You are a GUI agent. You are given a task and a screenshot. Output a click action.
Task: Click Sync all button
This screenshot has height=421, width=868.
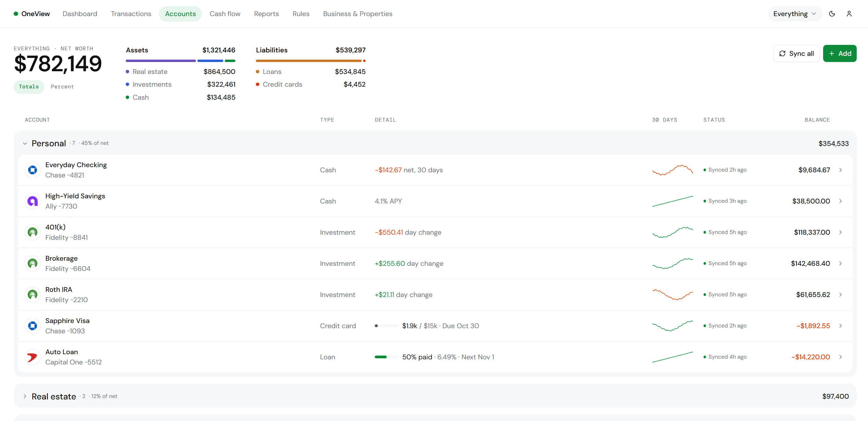click(x=796, y=53)
